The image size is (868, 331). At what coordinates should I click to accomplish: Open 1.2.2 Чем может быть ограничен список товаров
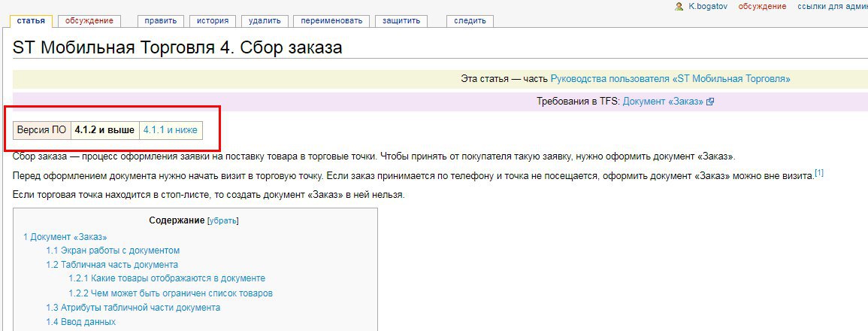171,293
